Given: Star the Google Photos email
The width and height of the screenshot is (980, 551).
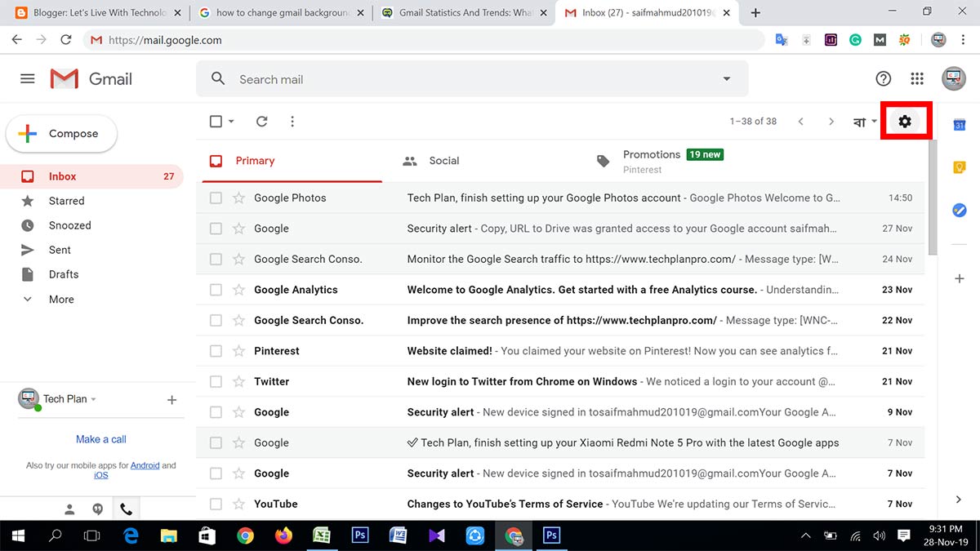Looking at the screenshot, I should click(237, 198).
